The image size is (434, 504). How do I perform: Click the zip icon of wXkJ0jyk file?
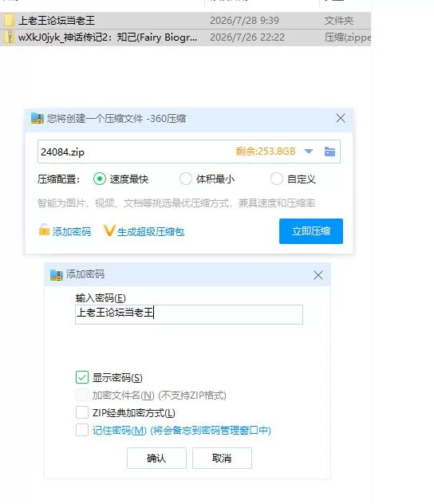pyautogui.click(x=9, y=37)
